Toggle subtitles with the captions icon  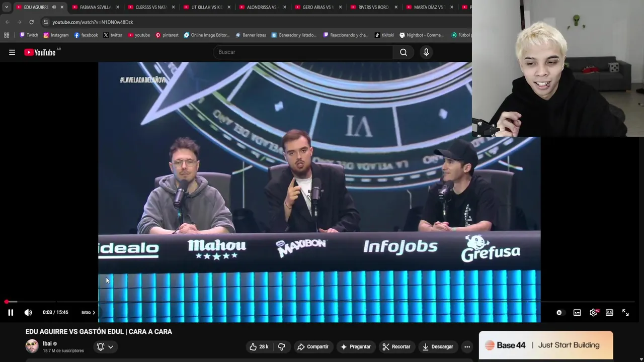tap(577, 313)
